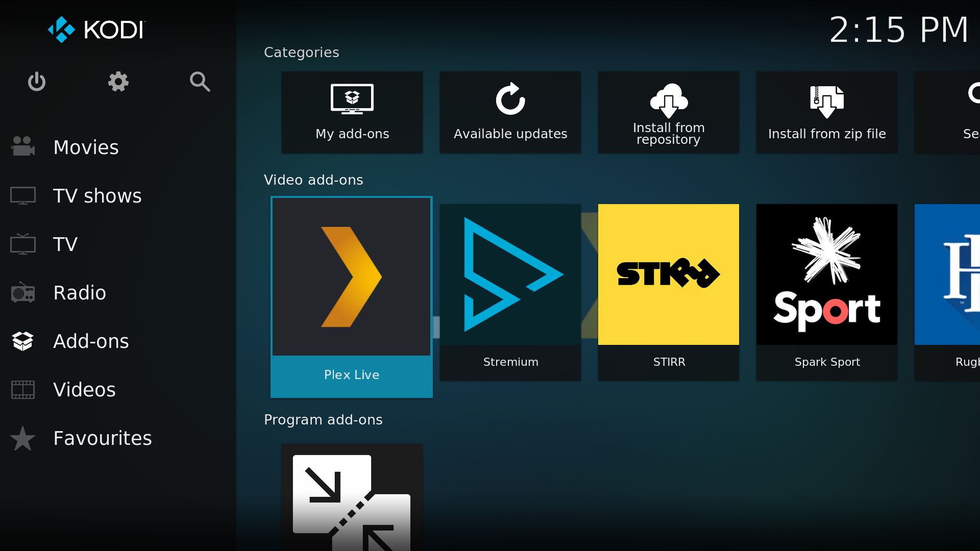Choose Install from zip file

pyautogui.click(x=826, y=112)
